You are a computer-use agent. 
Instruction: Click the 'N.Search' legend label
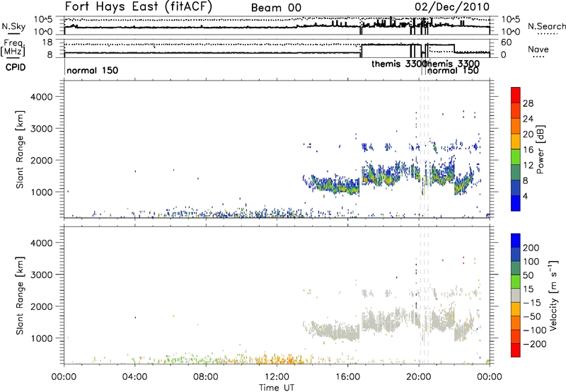(546, 26)
